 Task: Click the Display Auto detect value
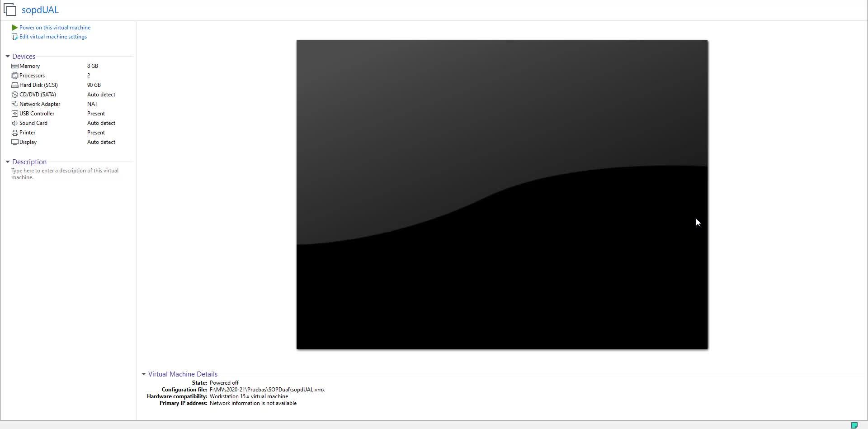tap(101, 142)
